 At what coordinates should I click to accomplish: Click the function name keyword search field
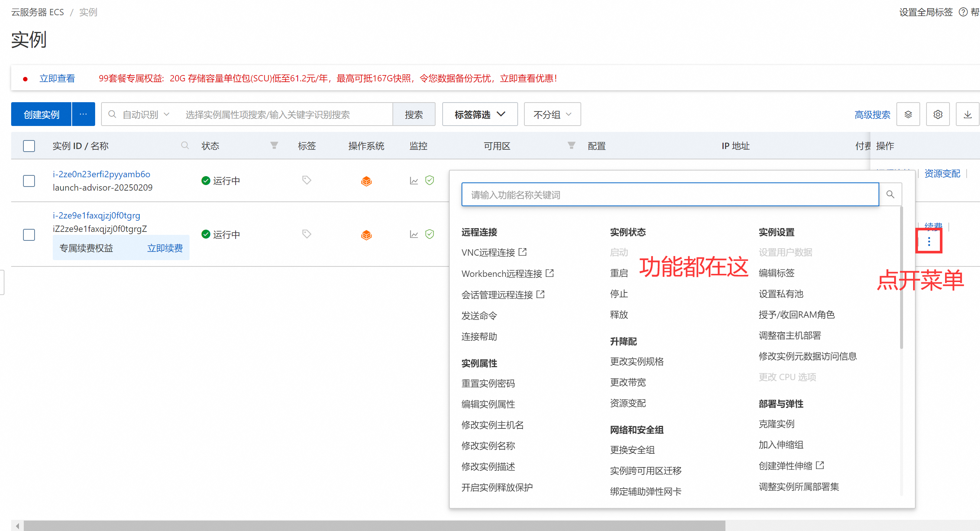pyautogui.click(x=670, y=195)
